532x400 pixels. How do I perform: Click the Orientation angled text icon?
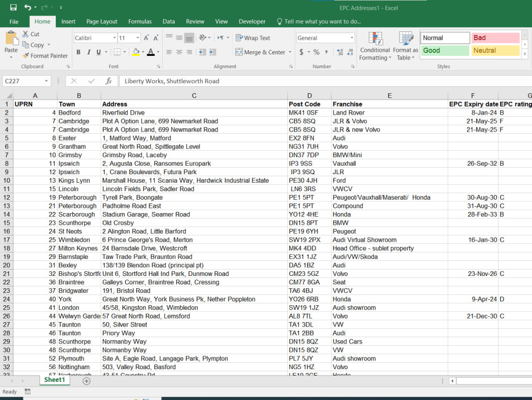coord(203,38)
